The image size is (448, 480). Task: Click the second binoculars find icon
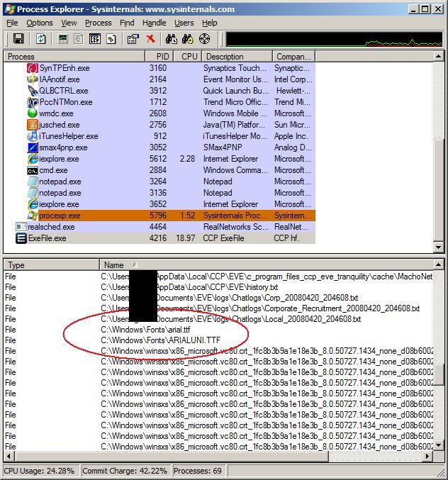point(188,39)
